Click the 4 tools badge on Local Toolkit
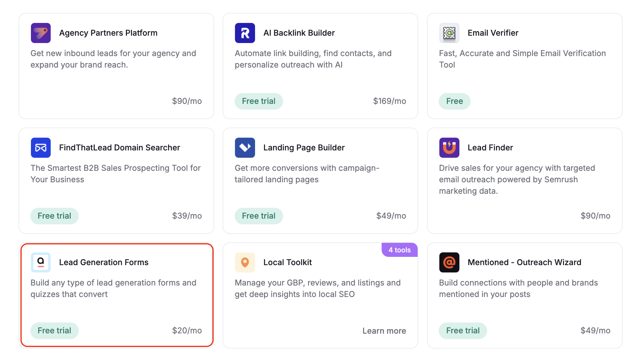This screenshot has width=644, height=355. click(399, 250)
